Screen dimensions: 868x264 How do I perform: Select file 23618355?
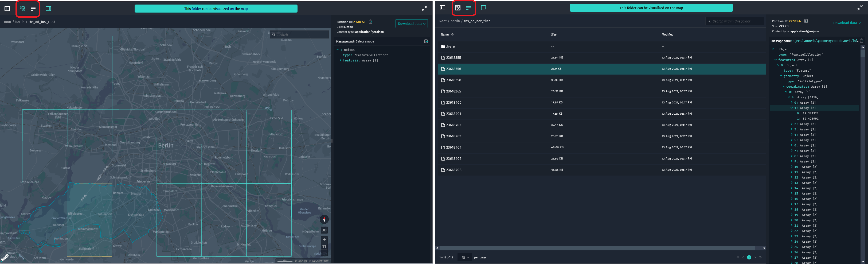pyautogui.click(x=602, y=58)
